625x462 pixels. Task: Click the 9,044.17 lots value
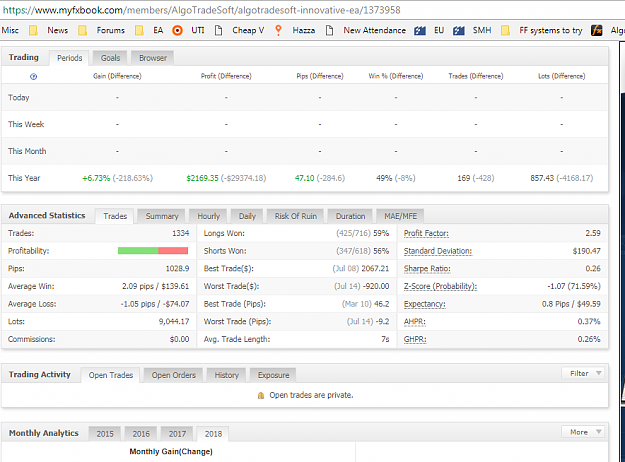pos(174,322)
